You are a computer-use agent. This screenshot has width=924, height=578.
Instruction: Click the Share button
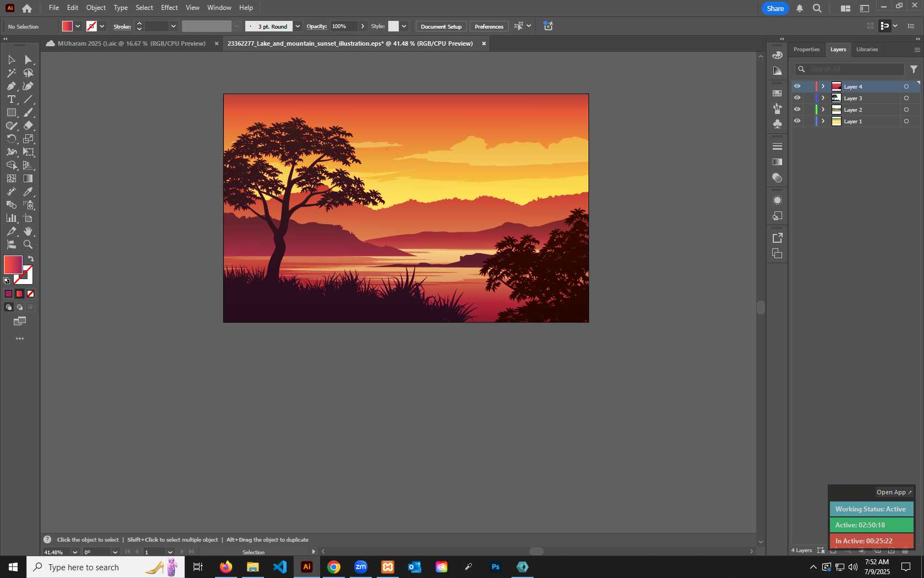coord(775,8)
